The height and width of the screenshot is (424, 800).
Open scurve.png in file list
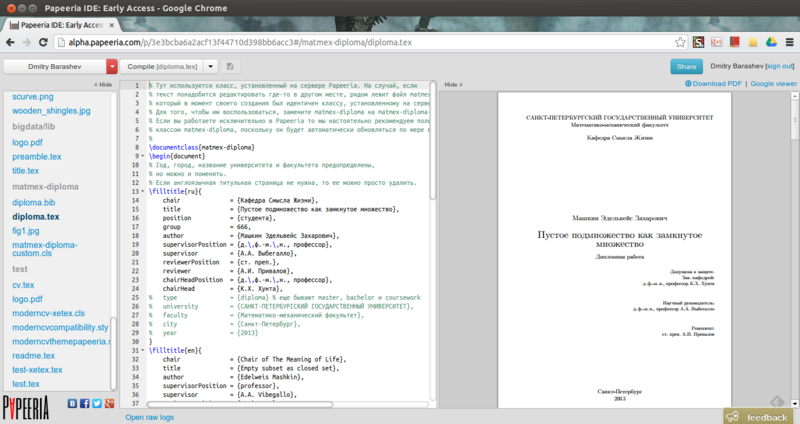coord(33,96)
